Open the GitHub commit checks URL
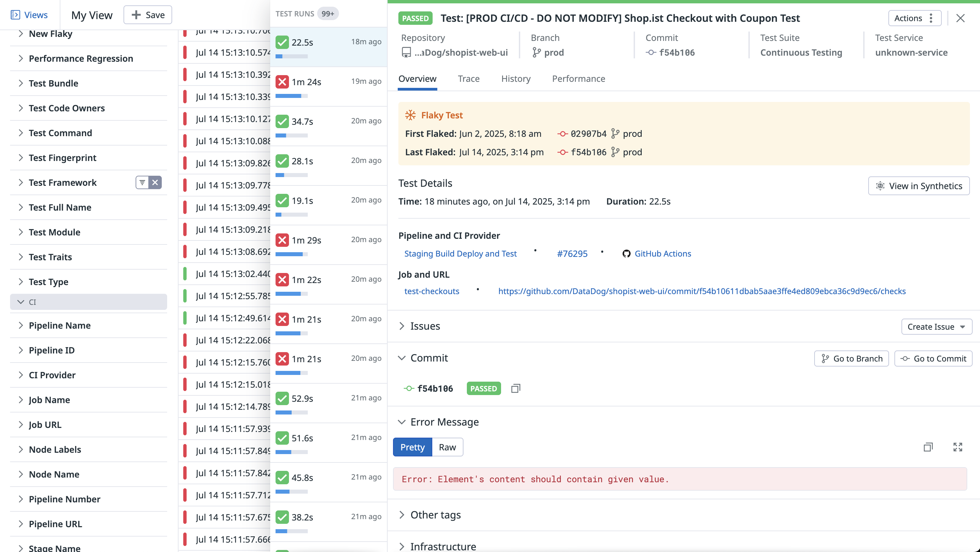Image resolution: width=980 pixels, height=552 pixels. 701,291
